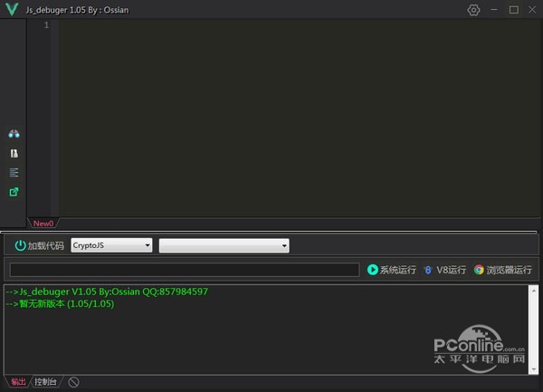
Task: Run code with 系统运行
Action: coord(391,270)
